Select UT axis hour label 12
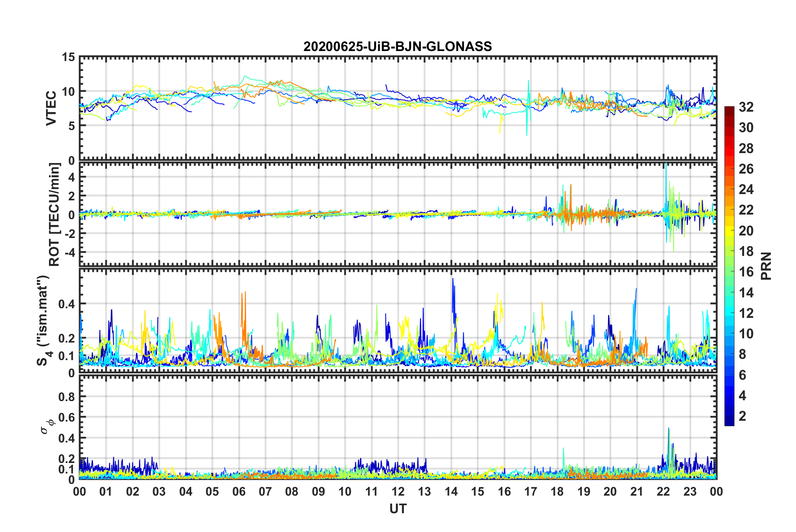Image resolution: width=796 pixels, height=532 pixels. coord(398,491)
